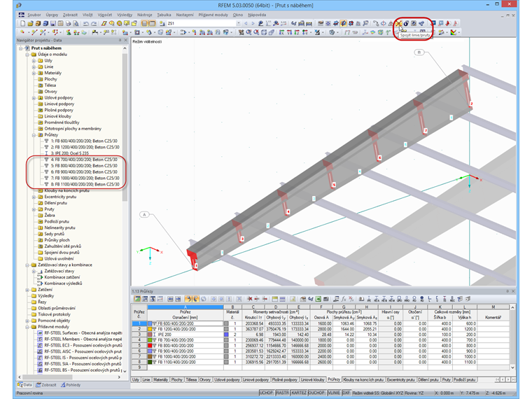Screen dimensions: 532x399
Task: Collapse the Průřezy tree node
Action: coord(34,134)
